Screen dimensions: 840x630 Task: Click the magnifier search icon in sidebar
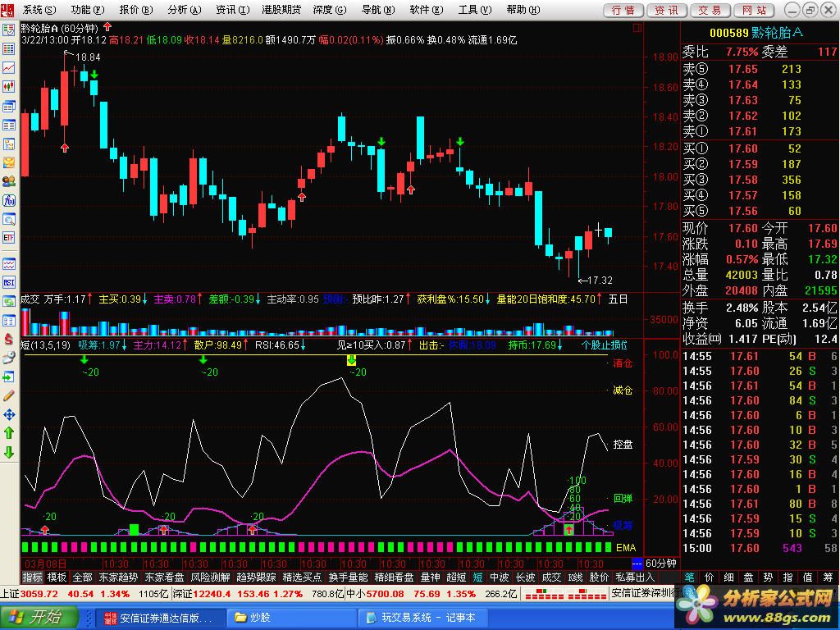point(8,219)
